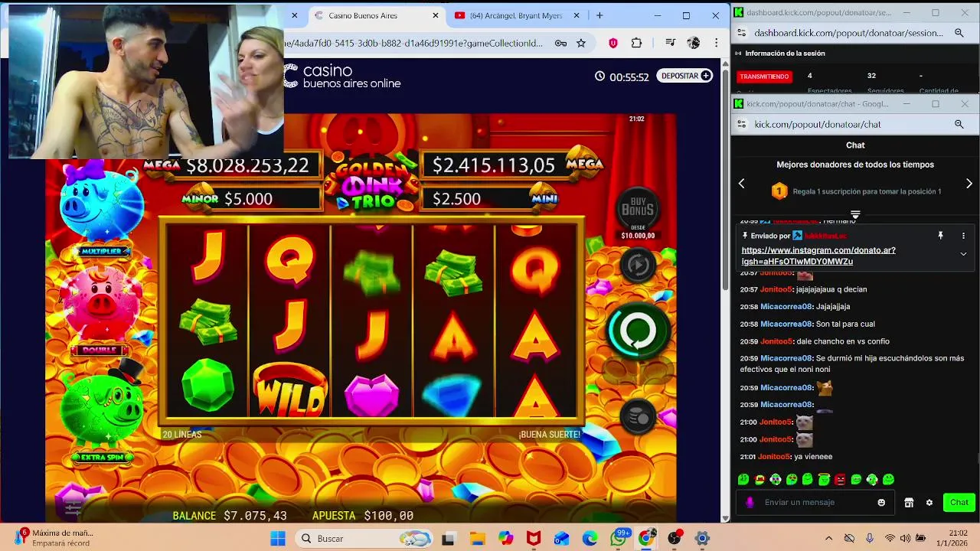Toggle the turbo spin arrow button
The height and width of the screenshot is (551, 980).
[638, 265]
